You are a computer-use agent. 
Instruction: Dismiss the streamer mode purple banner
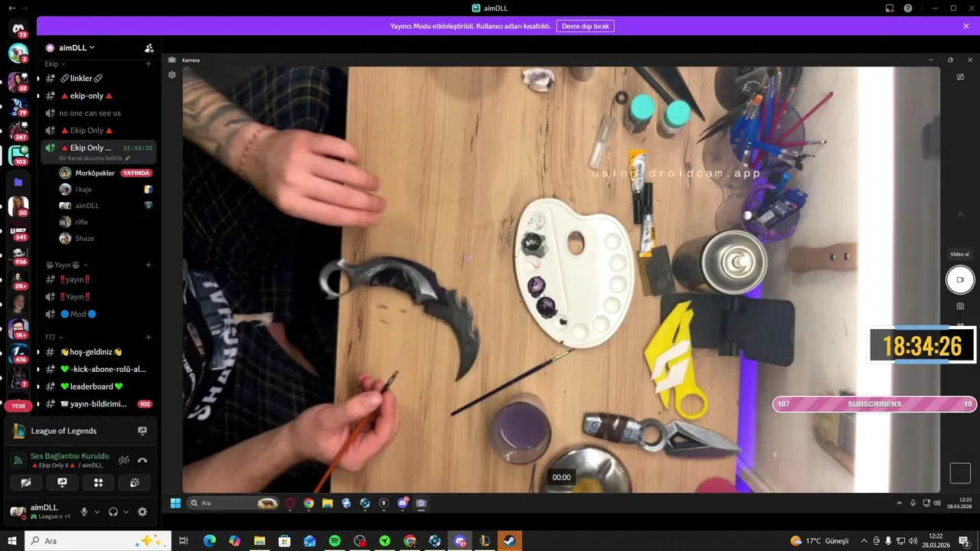pyautogui.click(x=966, y=26)
